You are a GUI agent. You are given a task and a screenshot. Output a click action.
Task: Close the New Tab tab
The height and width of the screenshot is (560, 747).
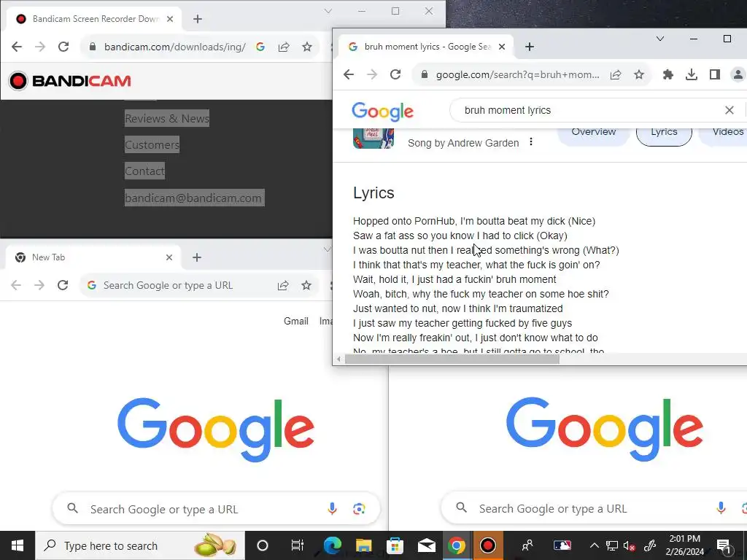click(x=169, y=257)
